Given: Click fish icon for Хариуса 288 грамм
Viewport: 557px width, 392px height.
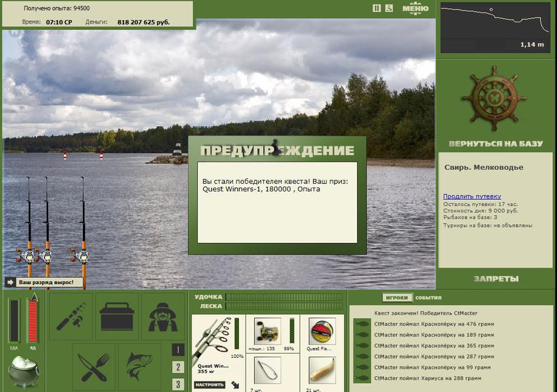Looking at the screenshot, I should click(x=362, y=378).
